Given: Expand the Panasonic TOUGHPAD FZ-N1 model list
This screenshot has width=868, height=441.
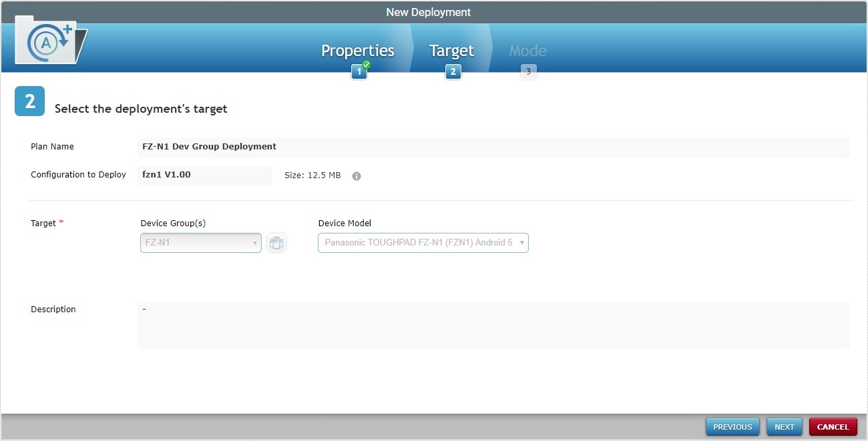Looking at the screenshot, I should coord(521,243).
